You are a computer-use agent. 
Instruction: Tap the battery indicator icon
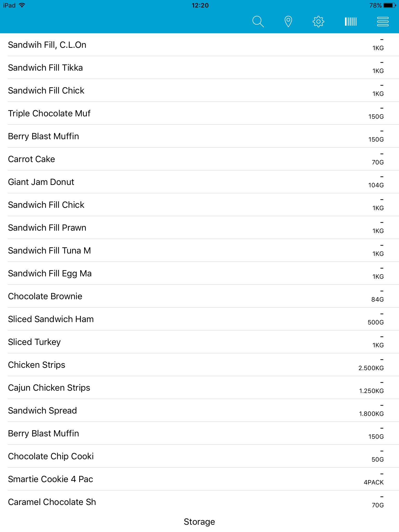pyautogui.click(x=389, y=5)
